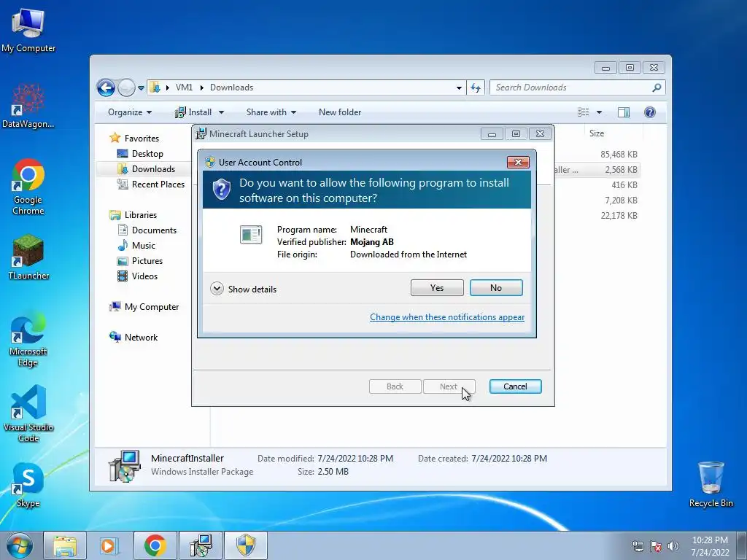Image resolution: width=747 pixels, height=560 pixels.
Task: Open My Computer desktop icon
Action: tap(28, 29)
